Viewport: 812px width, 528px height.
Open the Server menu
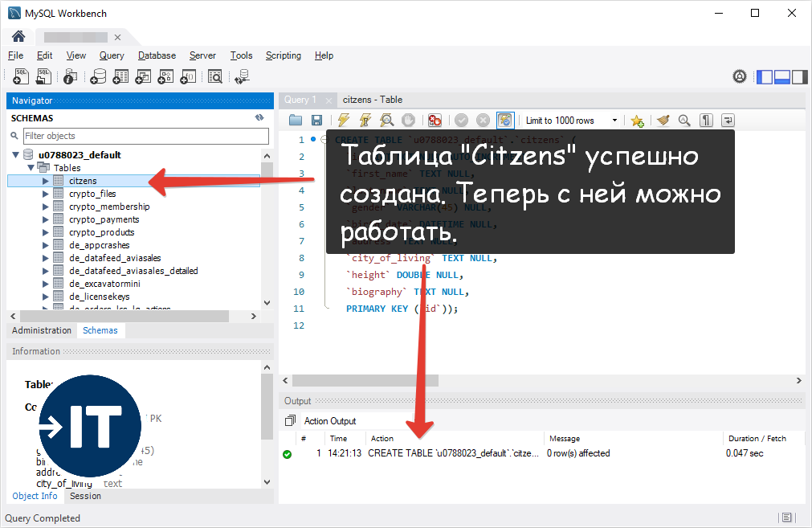click(202, 55)
